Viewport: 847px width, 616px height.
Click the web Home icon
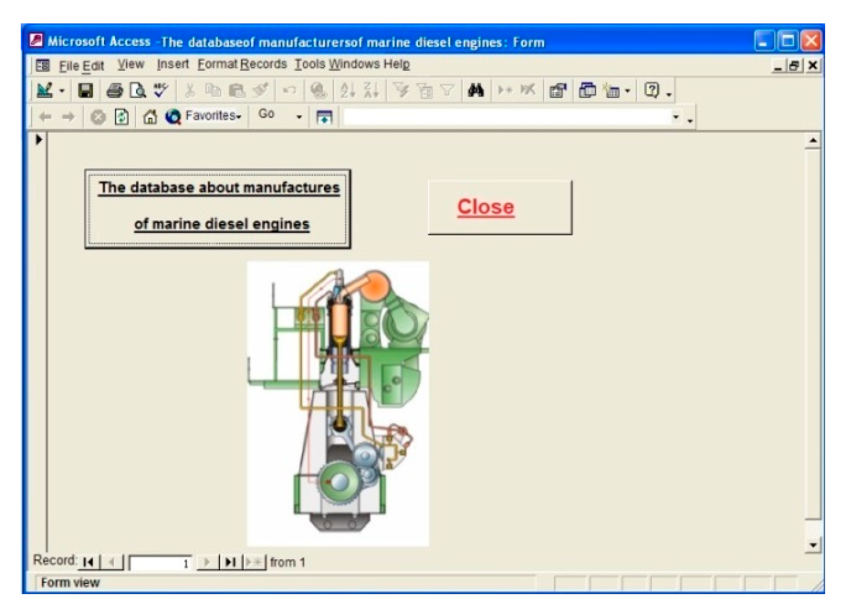click(x=150, y=117)
